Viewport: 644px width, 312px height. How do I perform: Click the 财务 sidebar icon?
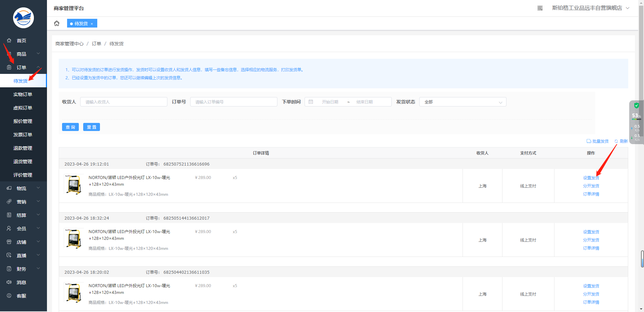pyautogui.click(x=9, y=269)
